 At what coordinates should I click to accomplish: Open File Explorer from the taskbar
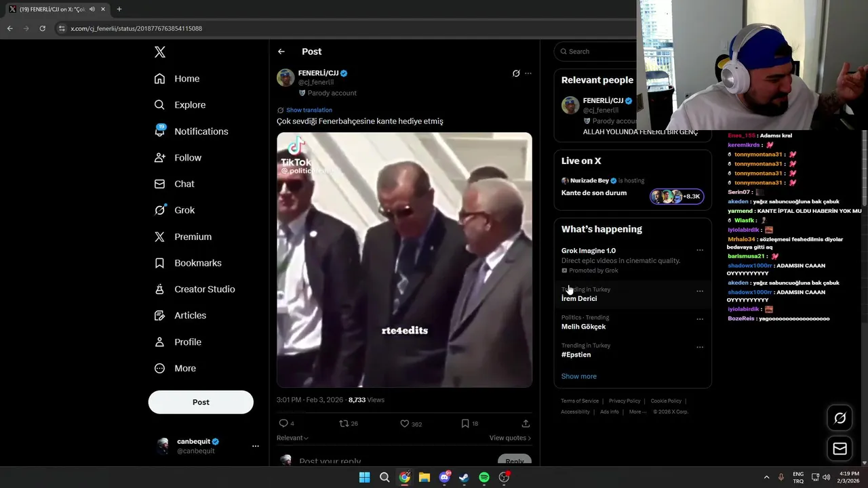tap(425, 477)
